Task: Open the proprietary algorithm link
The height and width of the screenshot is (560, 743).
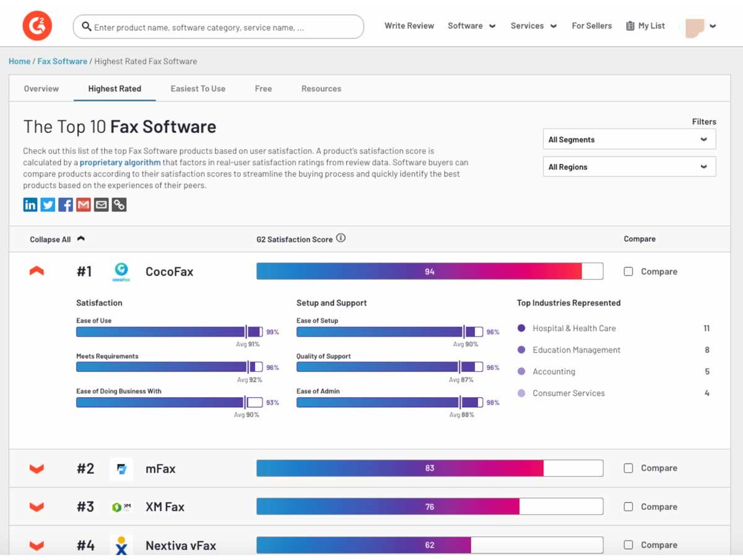Action: 120,162
